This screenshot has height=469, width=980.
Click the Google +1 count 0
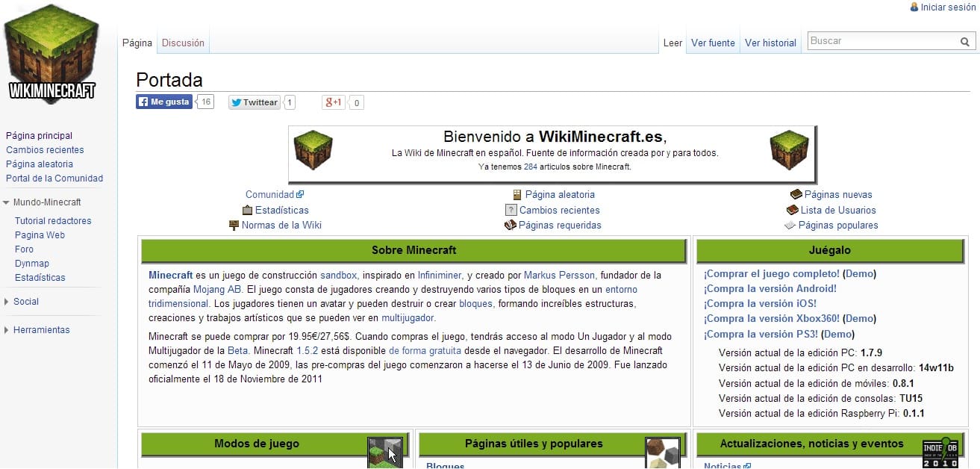tap(357, 103)
